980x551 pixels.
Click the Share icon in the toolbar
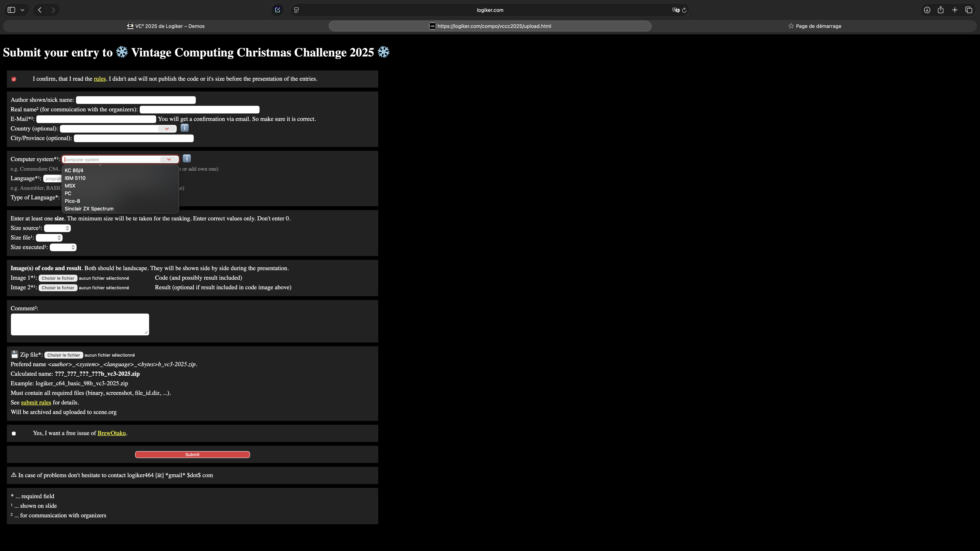tap(940, 10)
